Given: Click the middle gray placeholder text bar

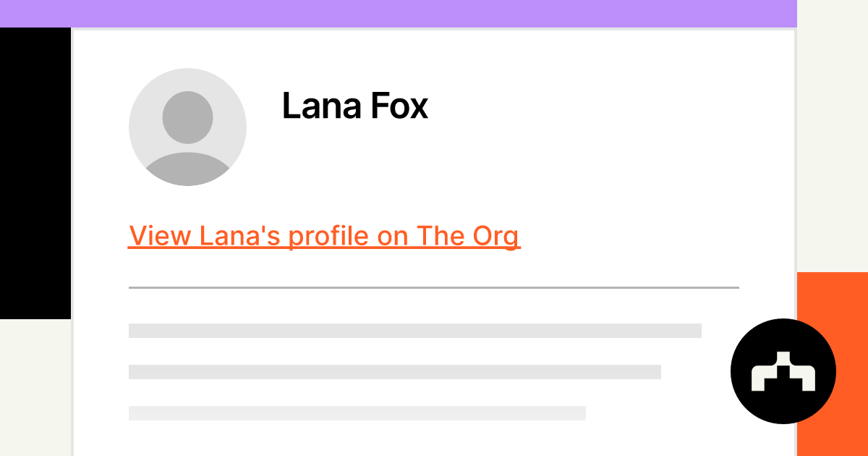Looking at the screenshot, I should (x=394, y=372).
